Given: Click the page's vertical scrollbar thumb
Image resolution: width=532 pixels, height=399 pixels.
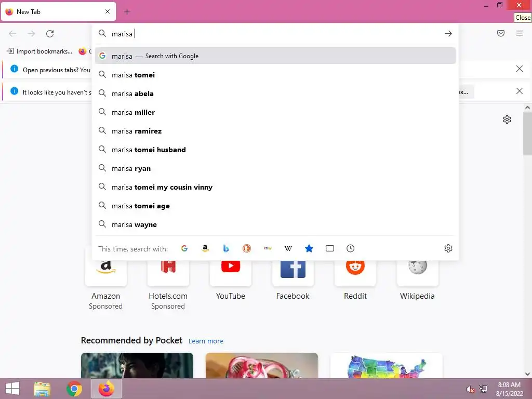Looking at the screenshot, I should click(527, 134).
